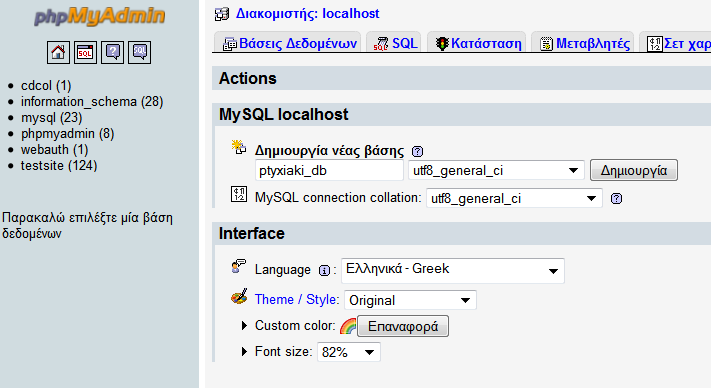The image size is (711, 388).
Task: Select the webauth (1) database
Action: click(x=54, y=150)
